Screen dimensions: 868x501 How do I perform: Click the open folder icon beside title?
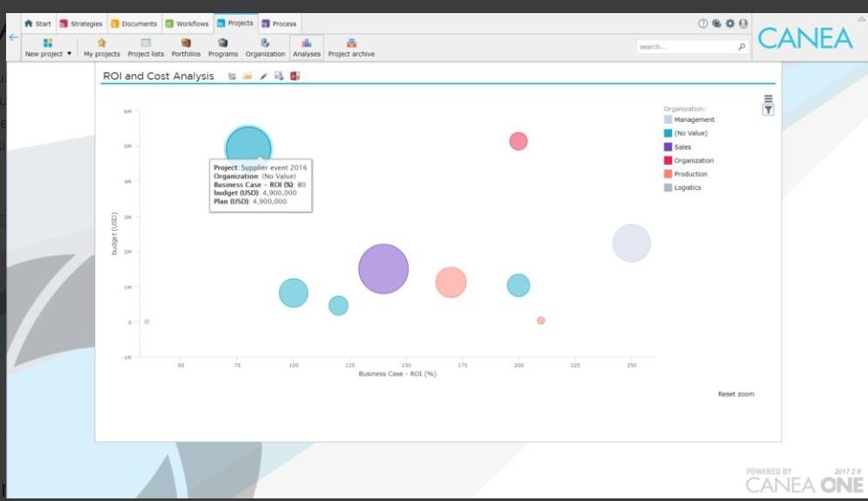(248, 77)
